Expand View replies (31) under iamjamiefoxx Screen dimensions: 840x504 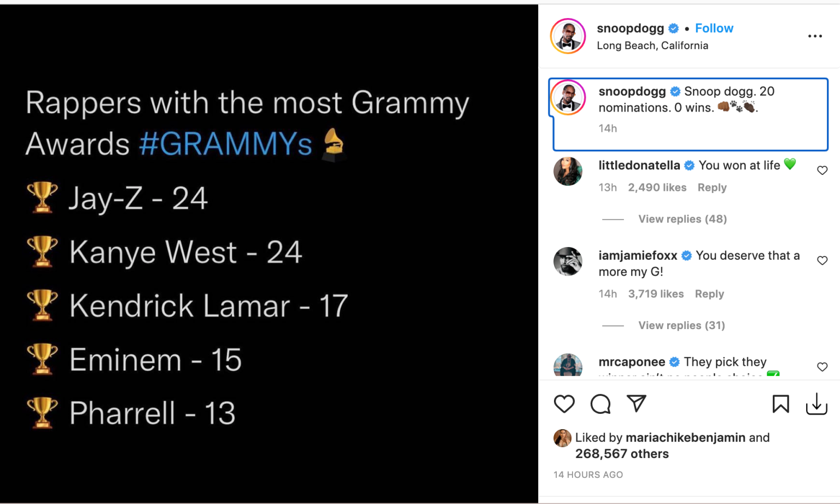[x=681, y=326]
